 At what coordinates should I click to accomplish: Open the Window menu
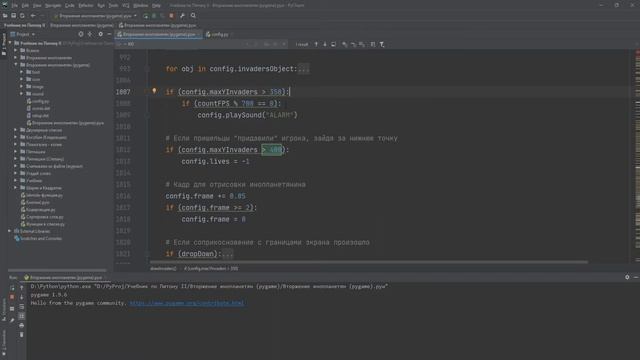[x=141, y=6]
